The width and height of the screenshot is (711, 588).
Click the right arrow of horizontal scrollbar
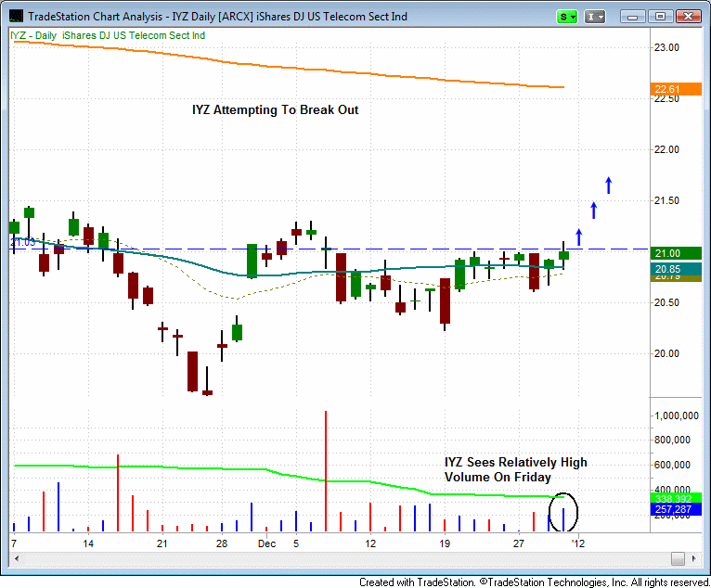tap(693, 558)
